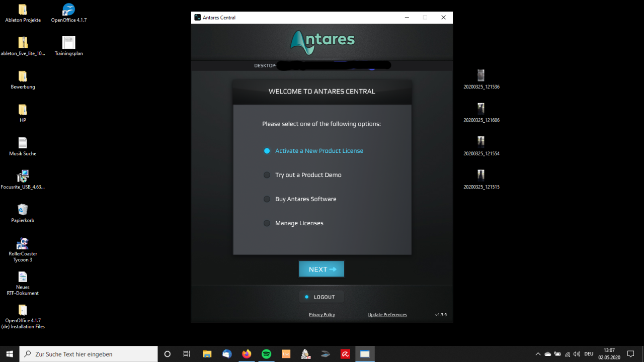The height and width of the screenshot is (362, 644).
Task: Click the LOGOUT button
Action: 321,297
